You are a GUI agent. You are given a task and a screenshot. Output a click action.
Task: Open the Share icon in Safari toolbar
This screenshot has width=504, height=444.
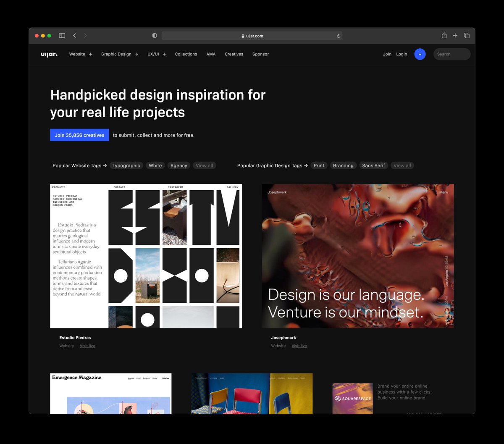coord(444,36)
